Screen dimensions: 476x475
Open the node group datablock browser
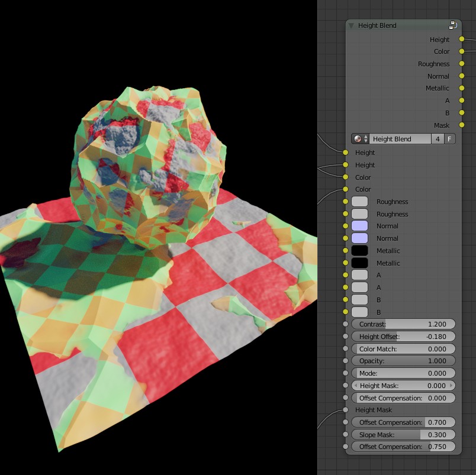click(358, 138)
